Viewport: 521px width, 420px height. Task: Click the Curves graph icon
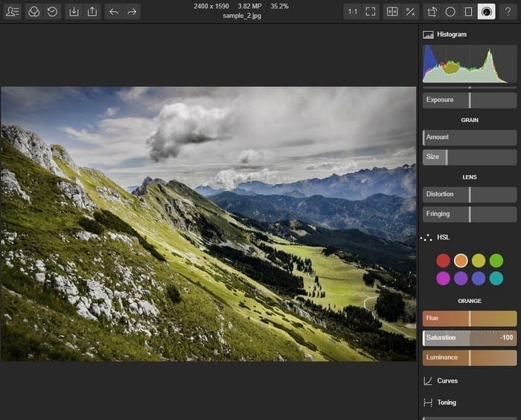tap(428, 381)
